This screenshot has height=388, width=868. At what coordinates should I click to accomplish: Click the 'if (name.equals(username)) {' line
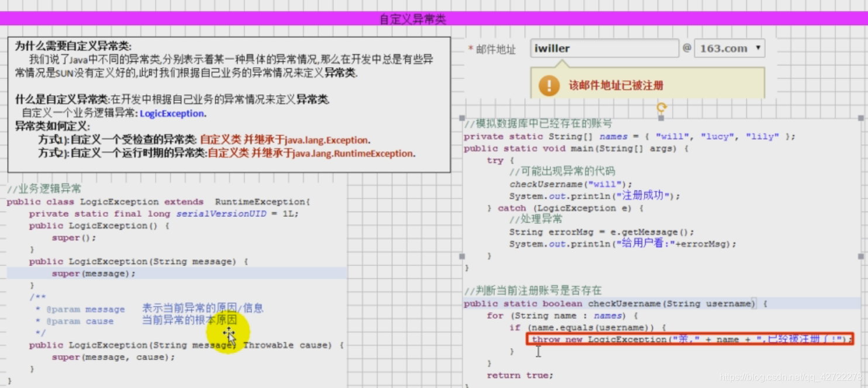click(x=588, y=328)
